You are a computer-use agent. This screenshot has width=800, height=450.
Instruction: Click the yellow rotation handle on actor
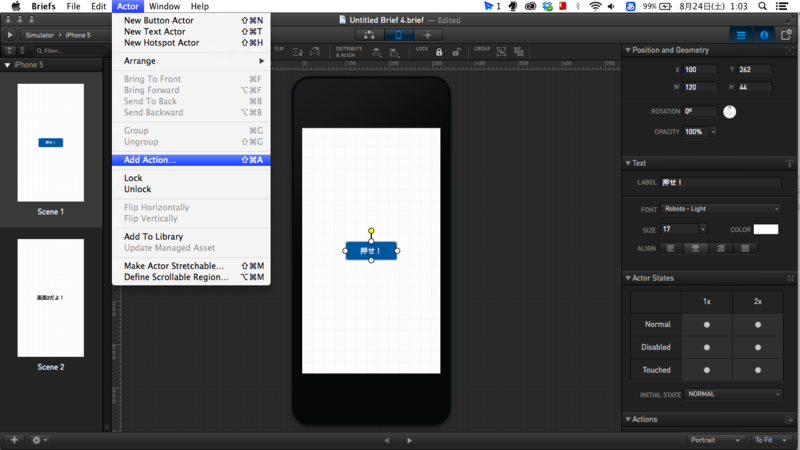pos(371,231)
